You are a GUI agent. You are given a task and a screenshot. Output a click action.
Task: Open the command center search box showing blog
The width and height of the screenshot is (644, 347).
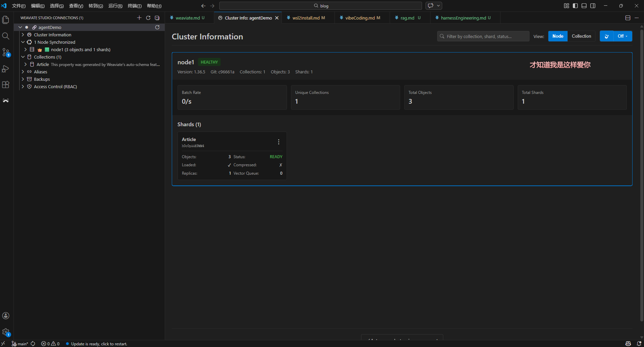tap(321, 6)
